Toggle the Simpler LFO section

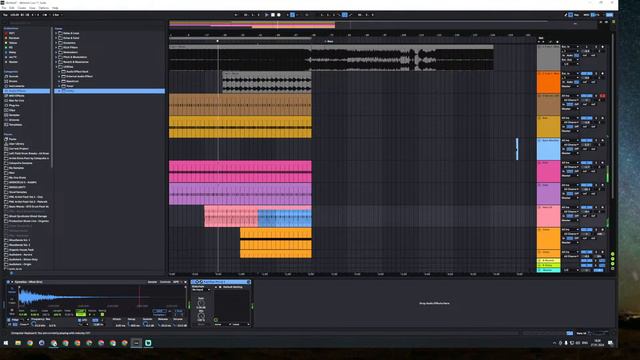[79, 320]
